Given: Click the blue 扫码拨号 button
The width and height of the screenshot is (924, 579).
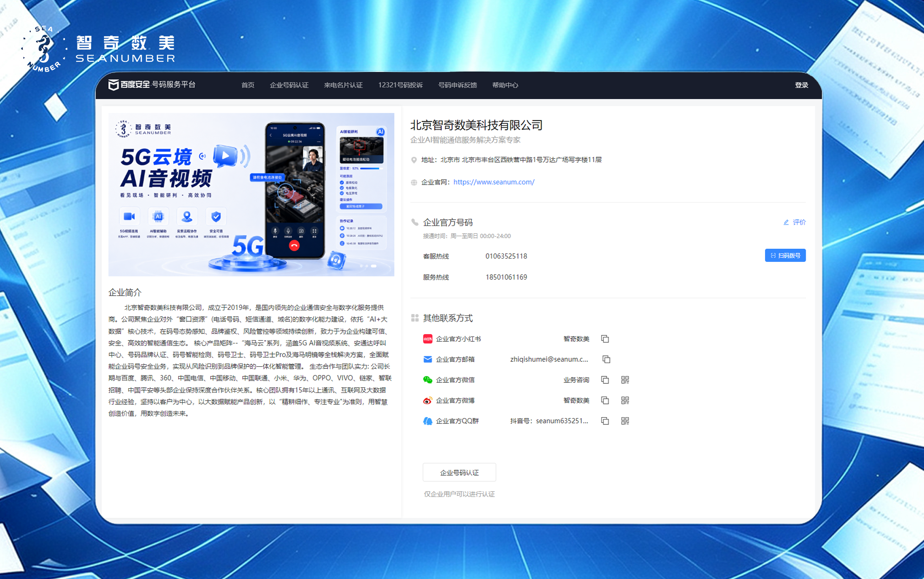Looking at the screenshot, I should (x=785, y=255).
